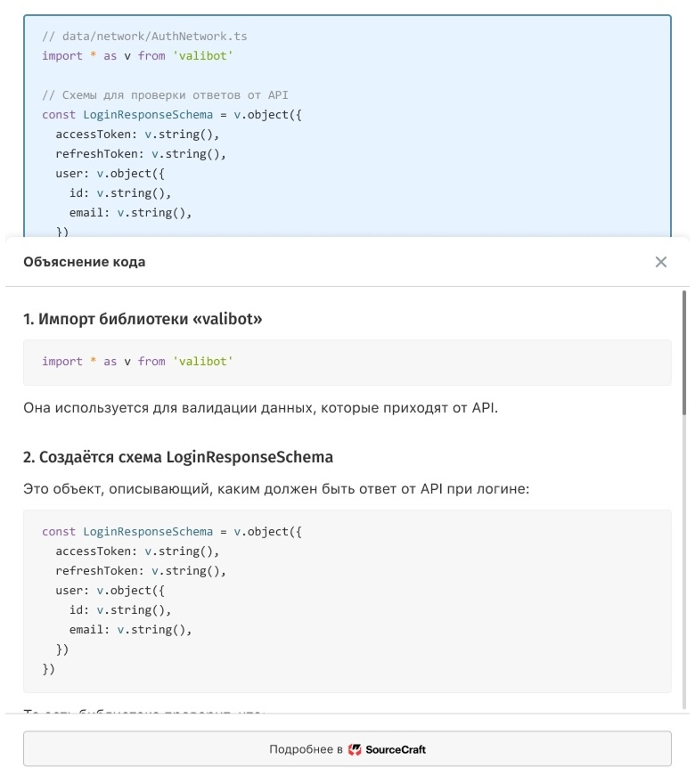The height and width of the screenshot is (784, 695).
Task: Select heading 2. Создаётся схема LoginResponseSchema
Action: (x=178, y=457)
